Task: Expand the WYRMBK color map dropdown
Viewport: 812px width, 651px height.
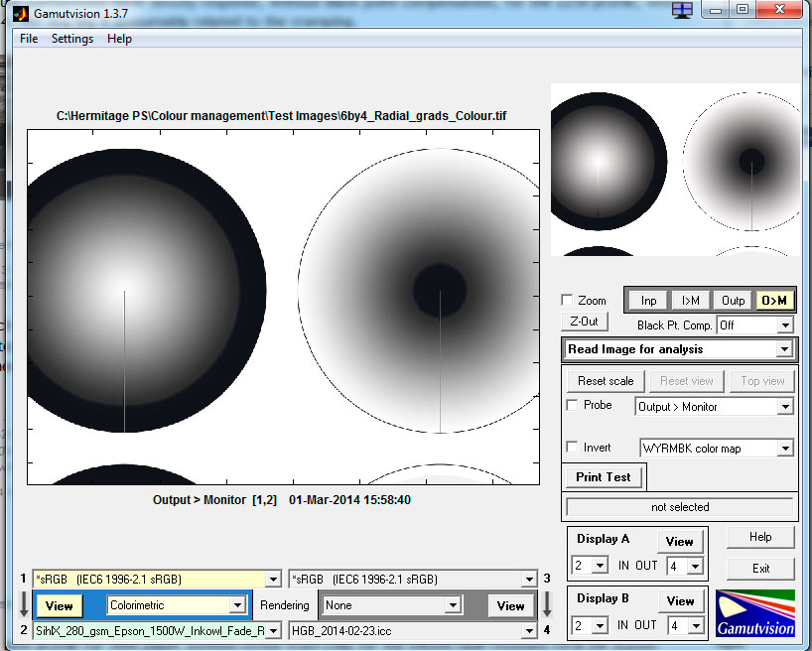Action: coord(717,449)
